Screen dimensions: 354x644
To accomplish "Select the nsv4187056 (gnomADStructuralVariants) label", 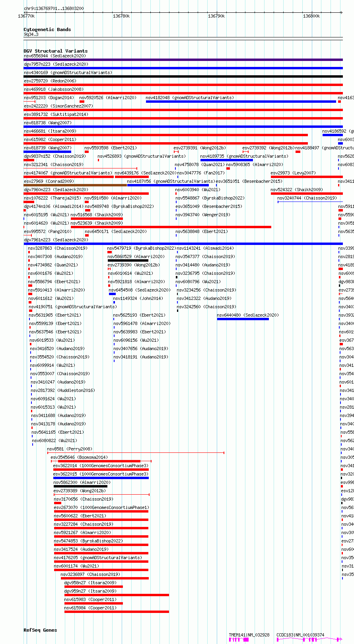I will click(x=171, y=181).
